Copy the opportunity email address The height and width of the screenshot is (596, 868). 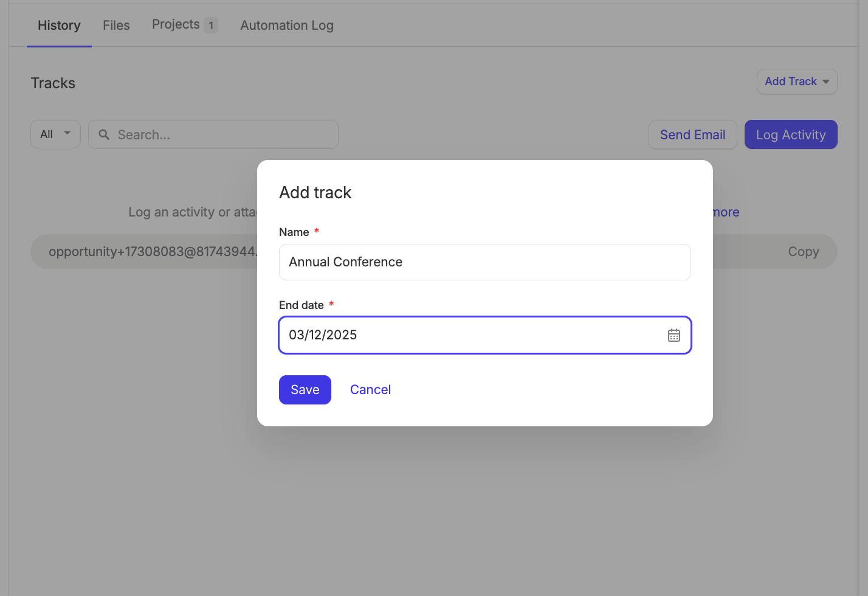click(804, 251)
